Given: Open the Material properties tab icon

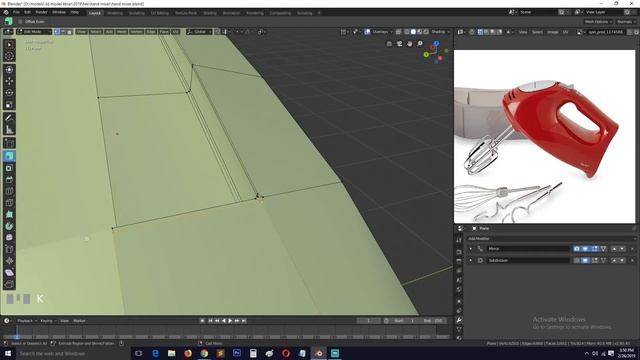Looking at the screenshot, I should point(459,338).
